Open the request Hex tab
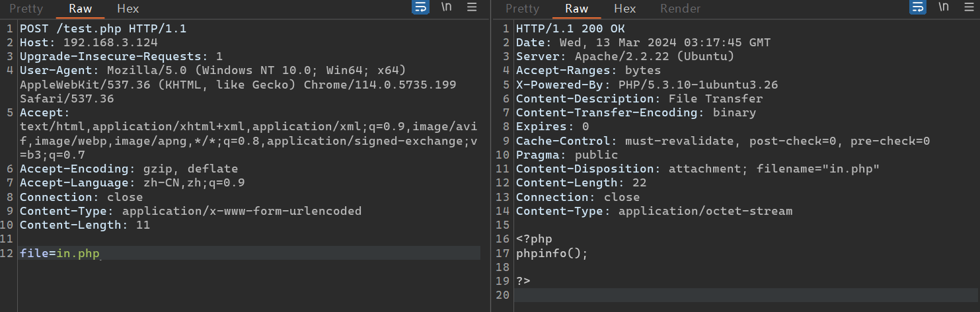Screen dimensions: 980x312 pos(128,9)
